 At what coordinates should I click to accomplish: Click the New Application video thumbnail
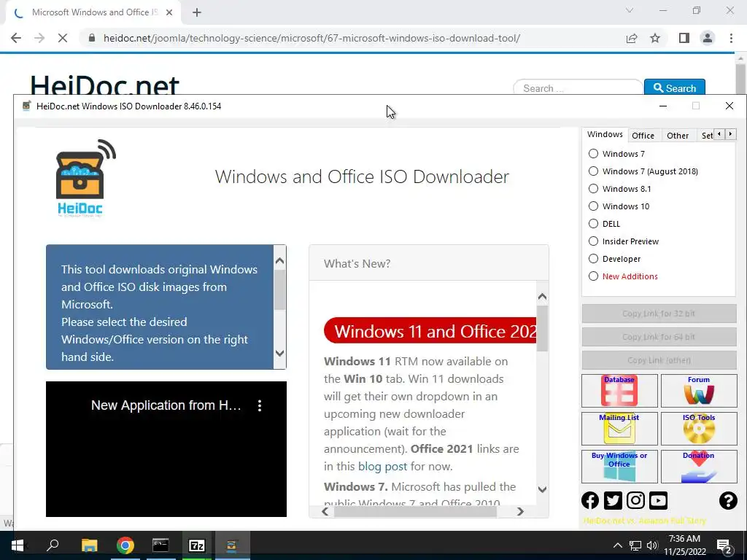pos(166,449)
